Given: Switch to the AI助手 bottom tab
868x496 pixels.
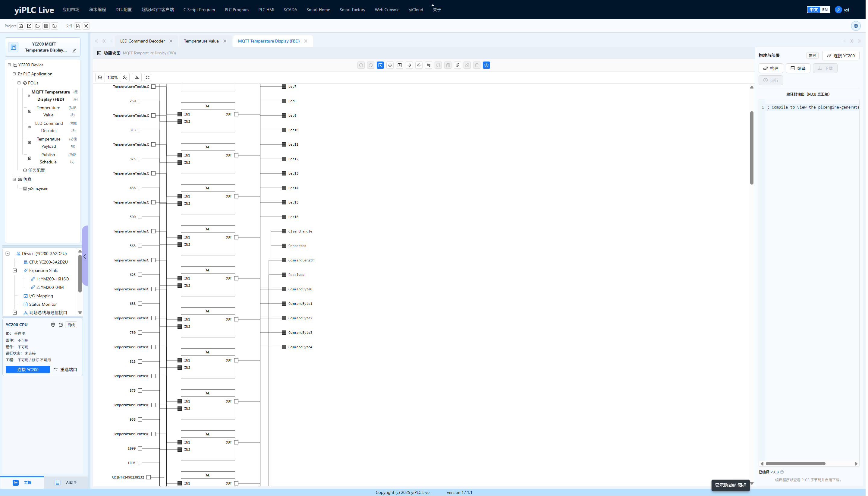Looking at the screenshot, I should click(66, 483).
